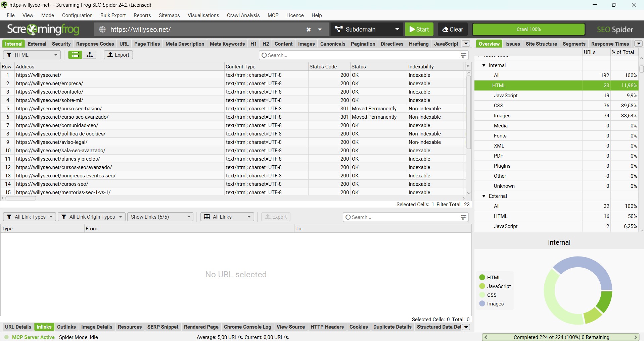Open the Subdomain crawl mode dropdown
The width and height of the screenshot is (644, 341).
coord(367,30)
